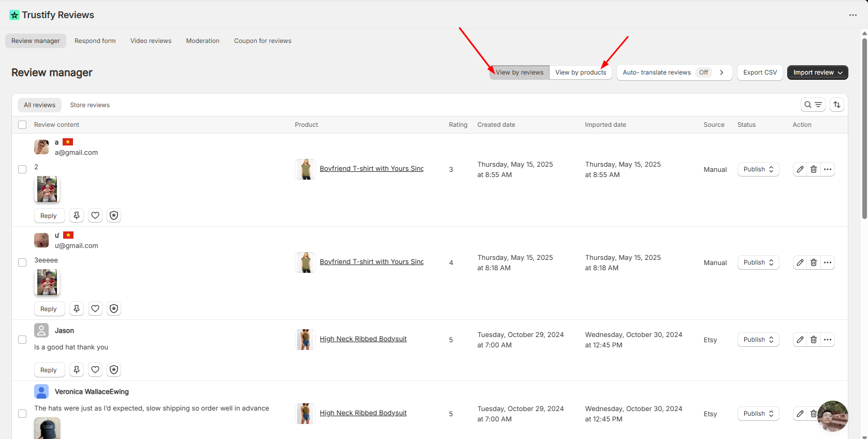Open the Coupon for reviews tab

[262, 41]
